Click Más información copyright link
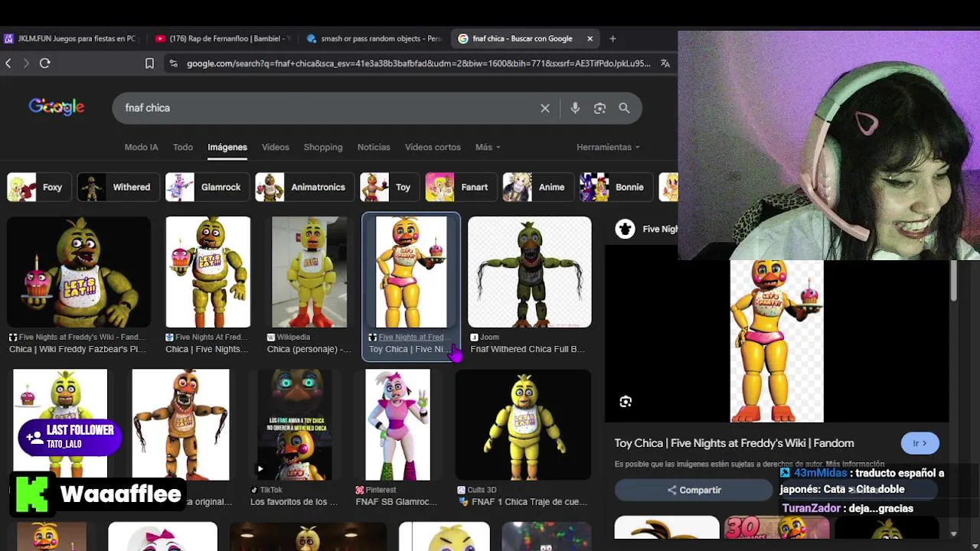 854,464
